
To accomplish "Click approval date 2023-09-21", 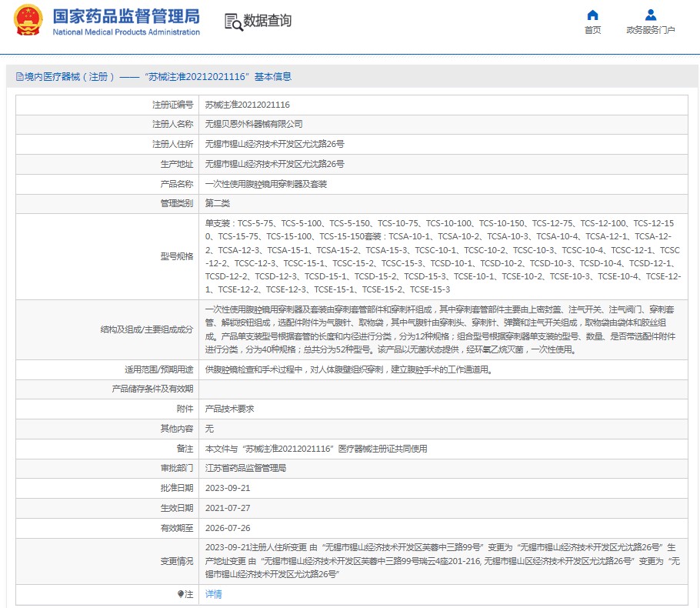I will 228,488.
